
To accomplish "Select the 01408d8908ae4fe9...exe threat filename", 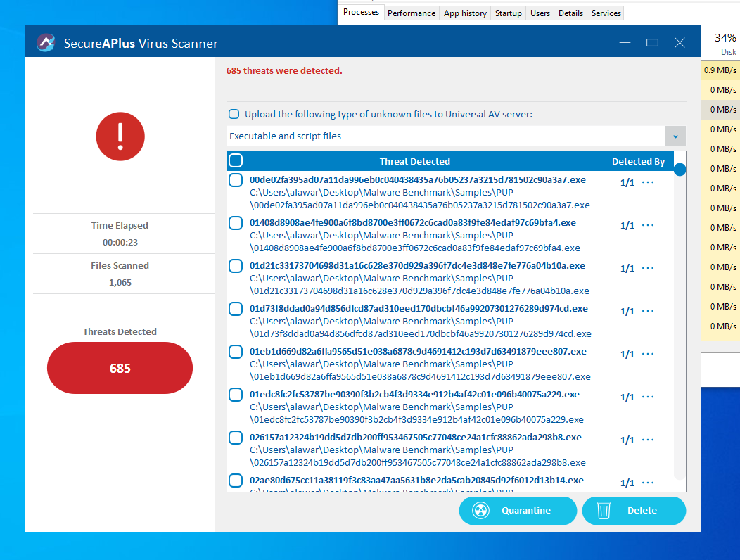I will pyautogui.click(x=412, y=223).
